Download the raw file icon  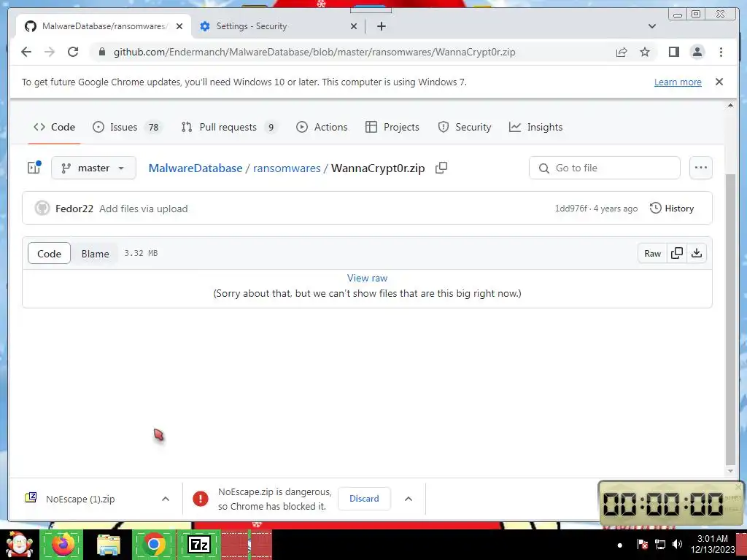pyautogui.click(x=697, y=253)
